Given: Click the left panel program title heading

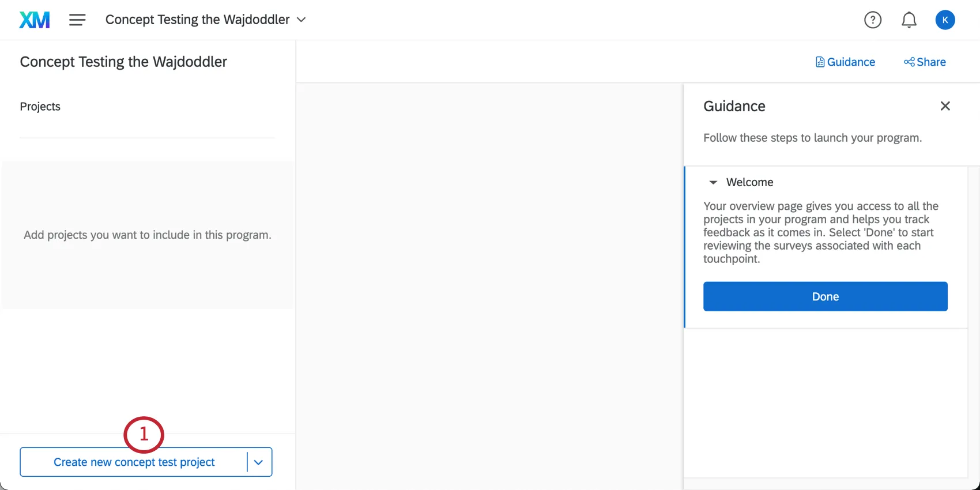Looking at the screenshot, I should point(123,62).
